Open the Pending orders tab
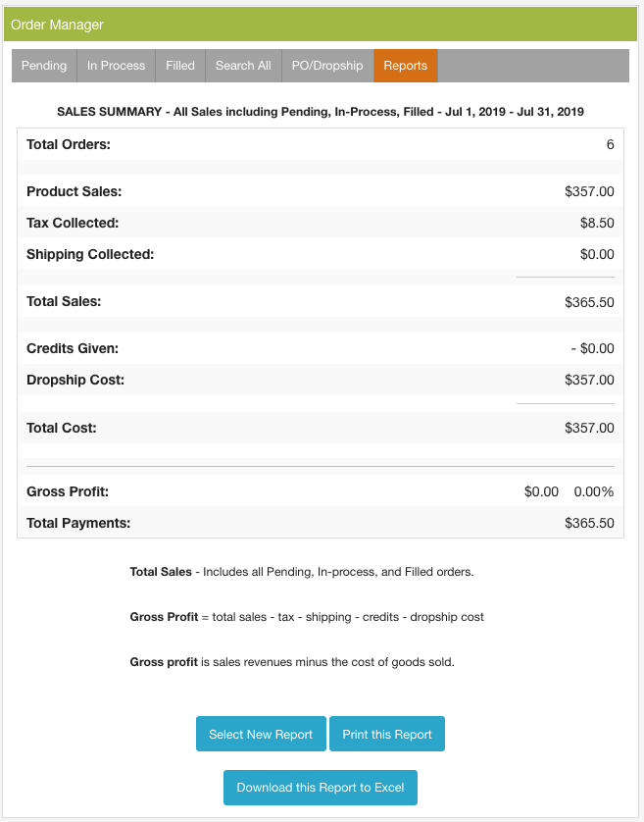Screen dimensions: 644x822 [x=44, y=66]
